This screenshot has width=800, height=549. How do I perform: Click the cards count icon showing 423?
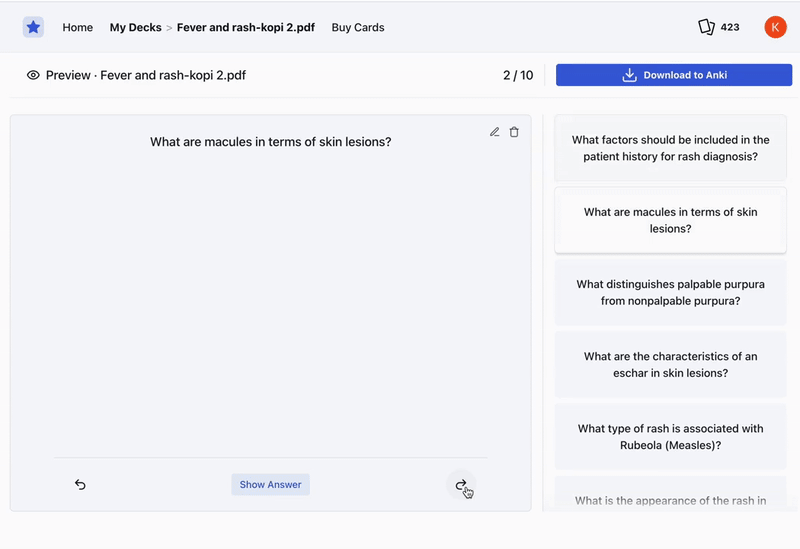[707, 27]
